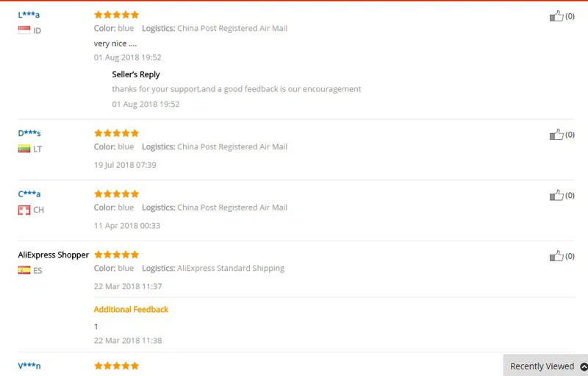This screenshot has height=376, width=588.
Task: Click thumbs-up on C***a's review
Action: click(x=556, y=196)
